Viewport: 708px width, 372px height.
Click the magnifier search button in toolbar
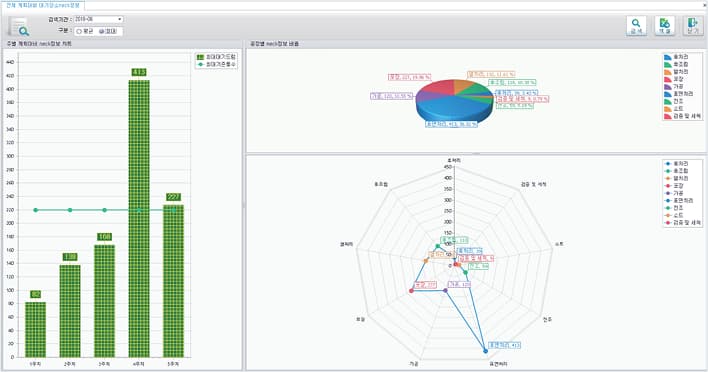(636, 26)
